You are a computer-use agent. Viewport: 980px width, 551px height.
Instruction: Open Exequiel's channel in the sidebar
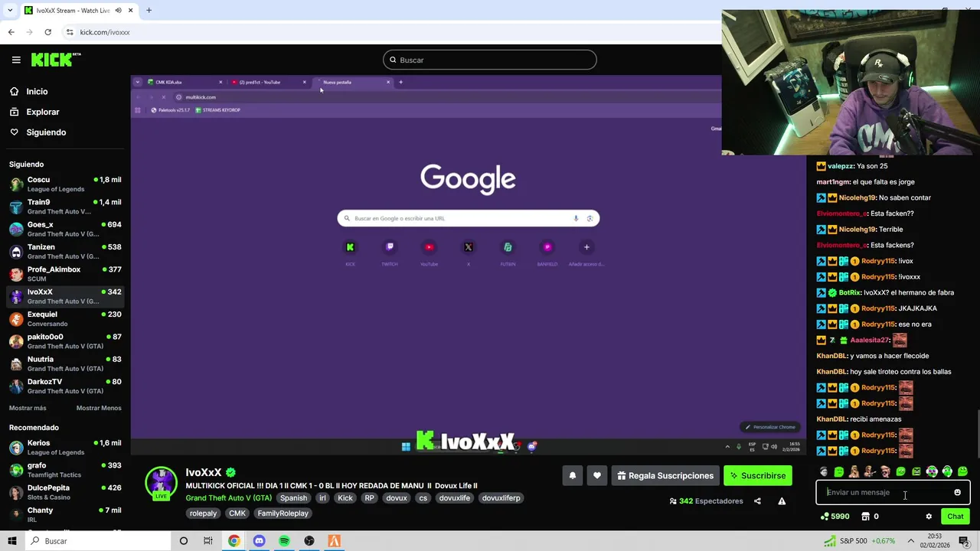click(65, 318)
